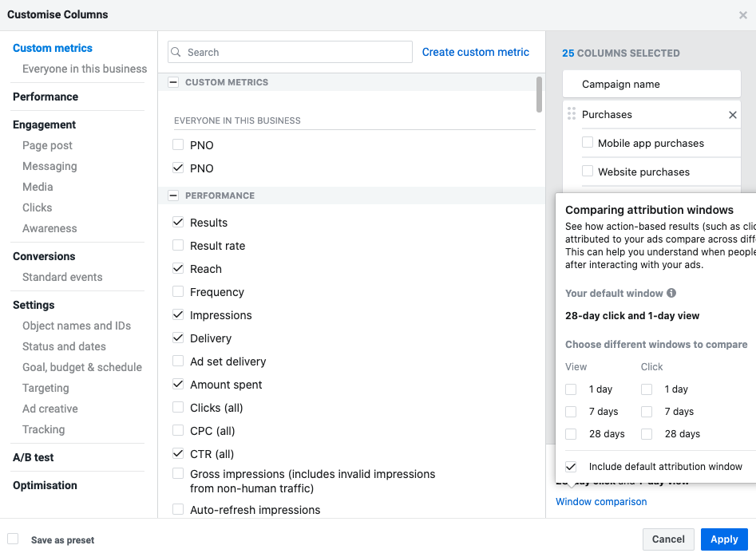
Task: Open the Engagement category in sidebar
Action: click(x=45, y=124)
